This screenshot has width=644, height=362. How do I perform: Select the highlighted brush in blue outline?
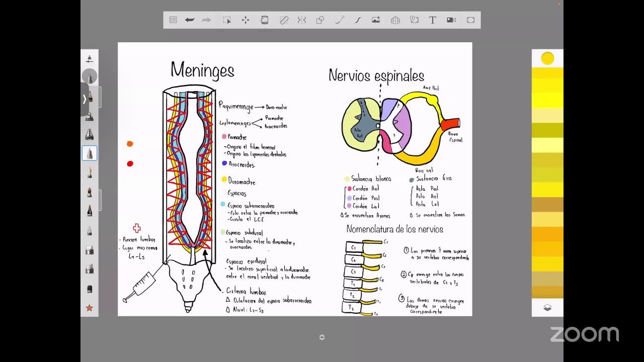pos(90,153)
